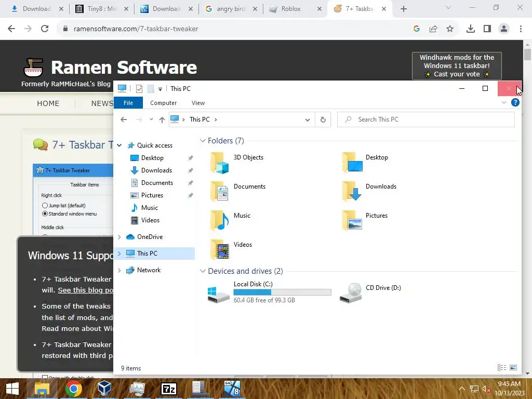Screen dimensions: 532x399
Task: Open a new Chrome tab
Action: pyautogui.click(x=403, y=9)
